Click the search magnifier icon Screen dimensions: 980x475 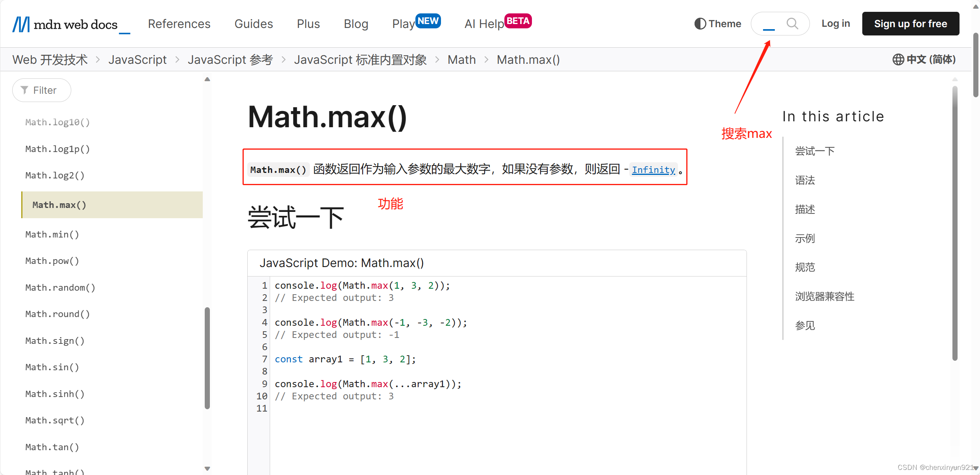pos(792,24)
